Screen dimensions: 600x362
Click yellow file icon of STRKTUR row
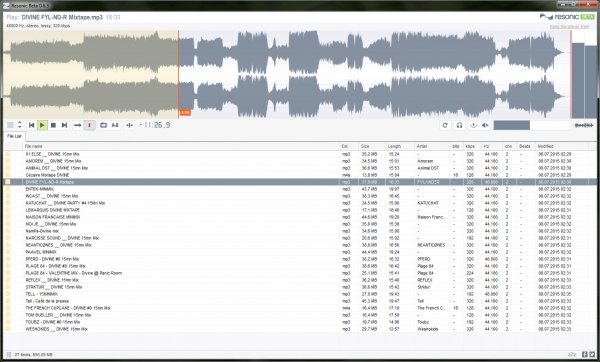(x=8, y=287)
